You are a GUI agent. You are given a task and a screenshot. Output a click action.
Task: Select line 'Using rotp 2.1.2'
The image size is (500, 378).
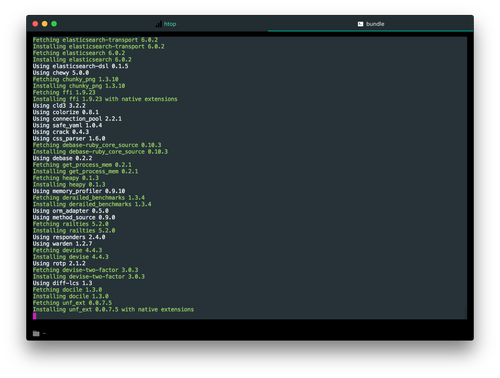[x=59, y=263]
